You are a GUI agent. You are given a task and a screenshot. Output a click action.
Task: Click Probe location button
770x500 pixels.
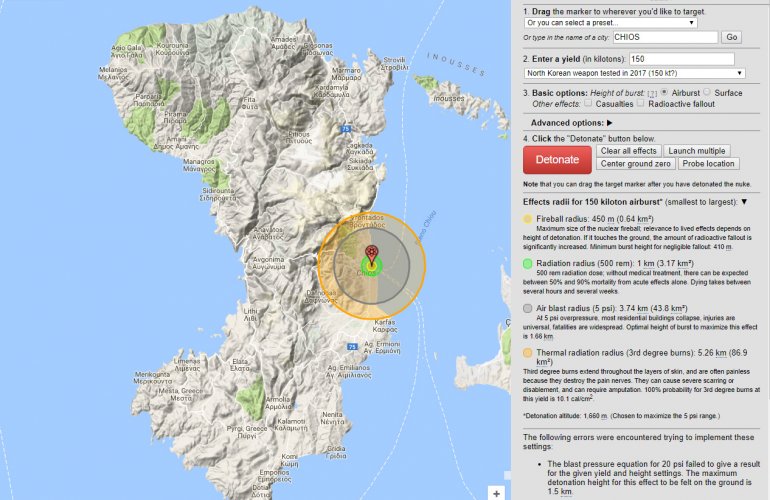click(x=708, y=164)
